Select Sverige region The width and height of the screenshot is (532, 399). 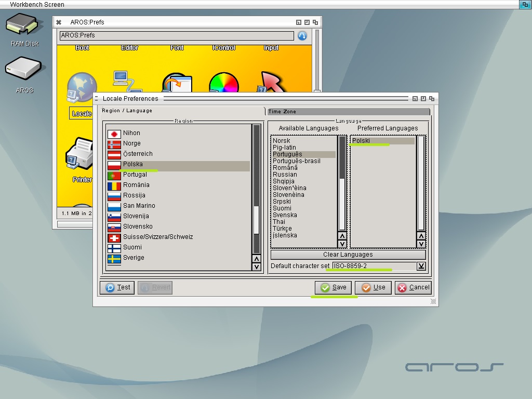click(x=179, y=258)
